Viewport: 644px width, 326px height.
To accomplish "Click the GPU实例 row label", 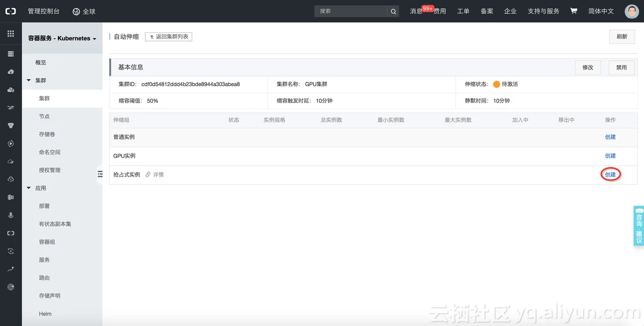I will (124, 156).
